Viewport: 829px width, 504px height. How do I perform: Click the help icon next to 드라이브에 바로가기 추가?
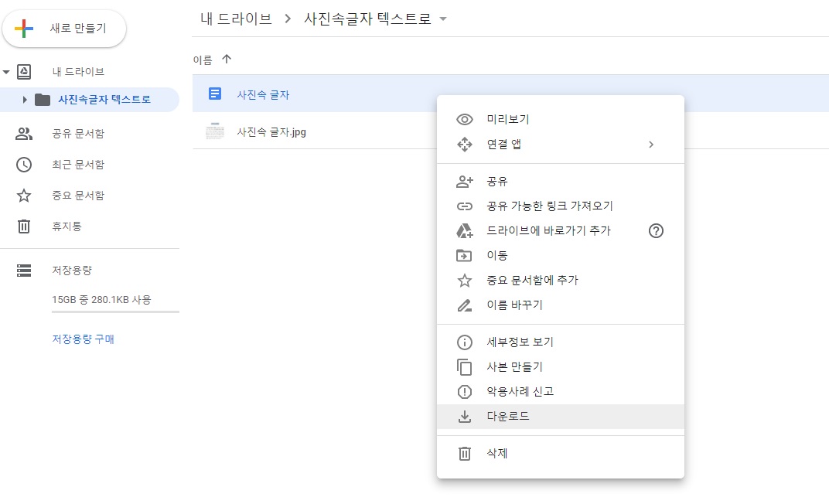[656, 230]
